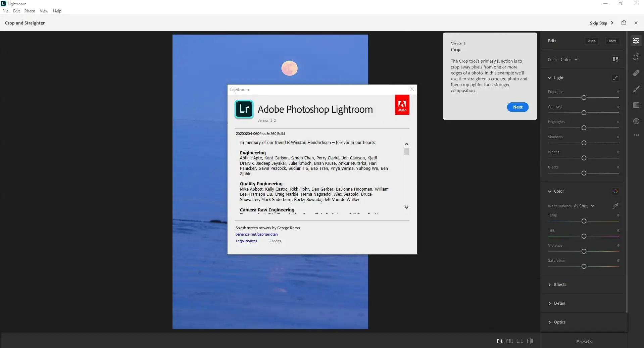This screenshot has height=348, width=644.
Task: Click the Highlights slider handle
Action: tap(584, 128)
